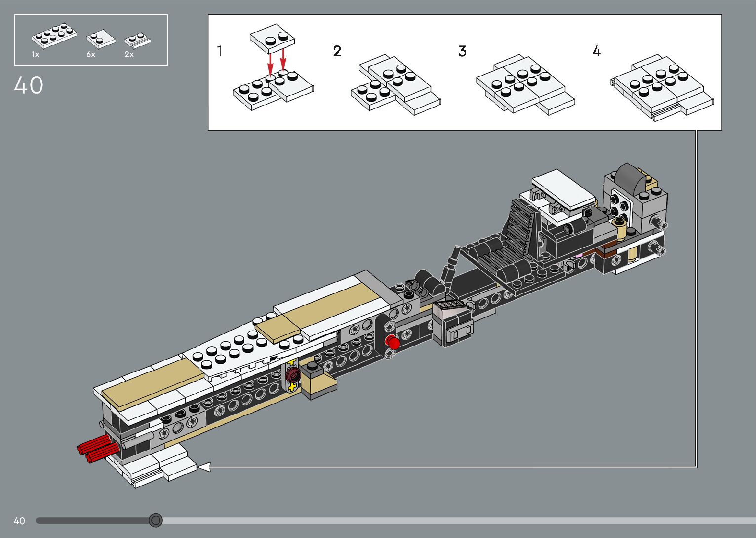Viewport: 756px width, 538px height.
Task: Jump ahead on the light progress track
Action: tap(444, 520)
